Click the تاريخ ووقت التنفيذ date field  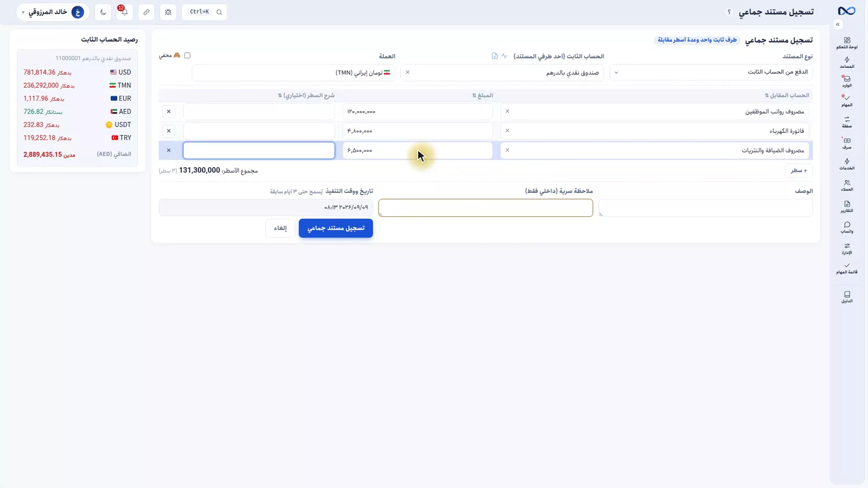point(266,207)
